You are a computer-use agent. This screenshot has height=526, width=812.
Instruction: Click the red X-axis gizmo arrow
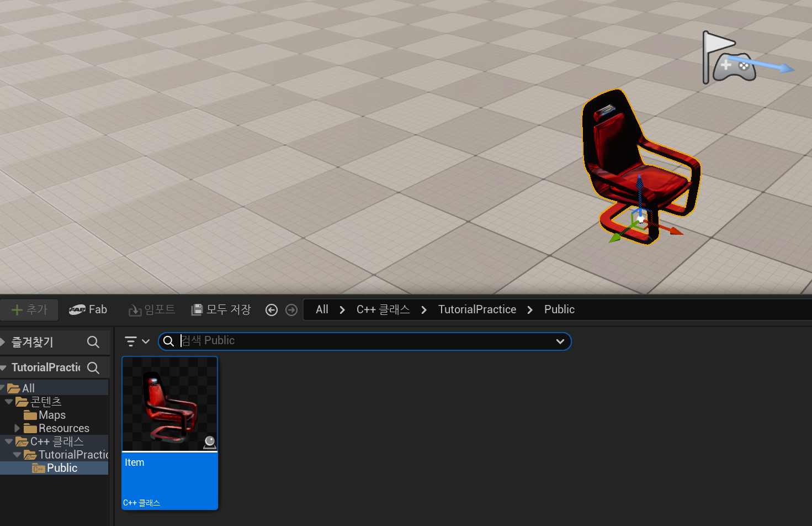(x=666, y=228)
